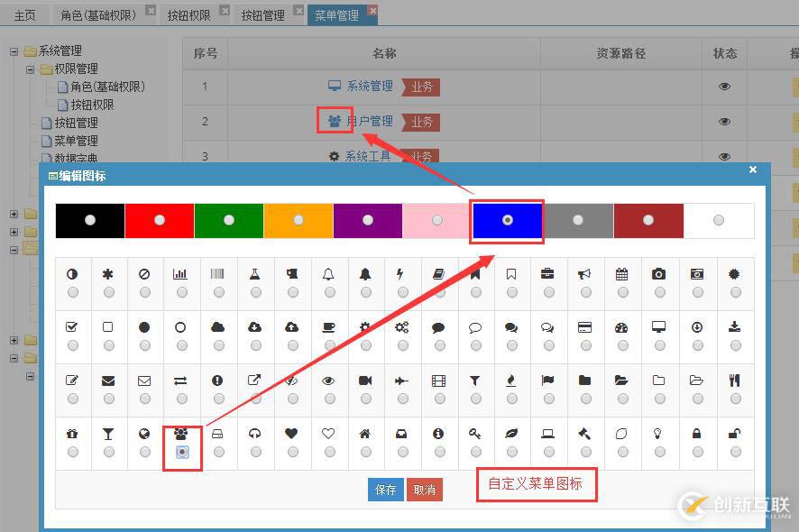The width and height of the screenshot is (799, 532).
Task: Close the 编辑图标 dialog
Action: [753, 170]
